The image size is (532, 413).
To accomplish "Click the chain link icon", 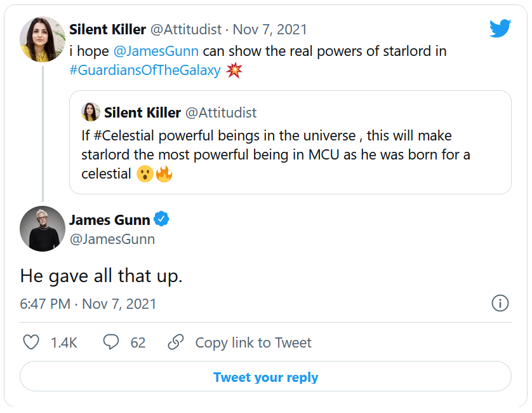I will point(176,342).
